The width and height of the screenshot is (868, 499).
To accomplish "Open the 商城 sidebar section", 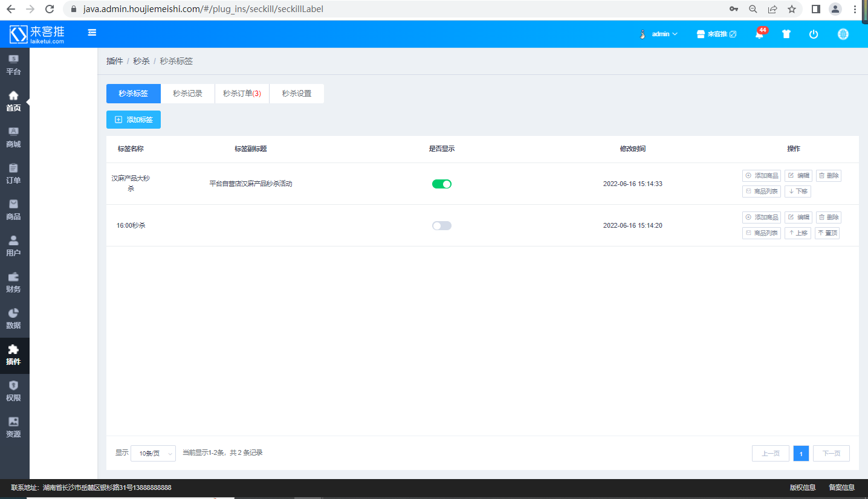I will pos(14,137).
